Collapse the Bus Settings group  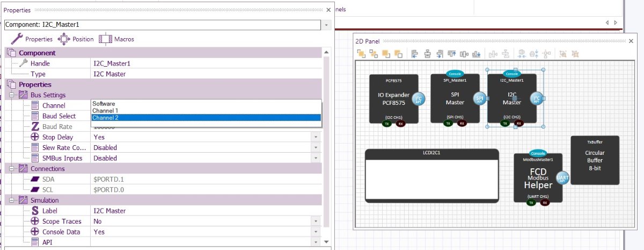click(x=12, y=95)
